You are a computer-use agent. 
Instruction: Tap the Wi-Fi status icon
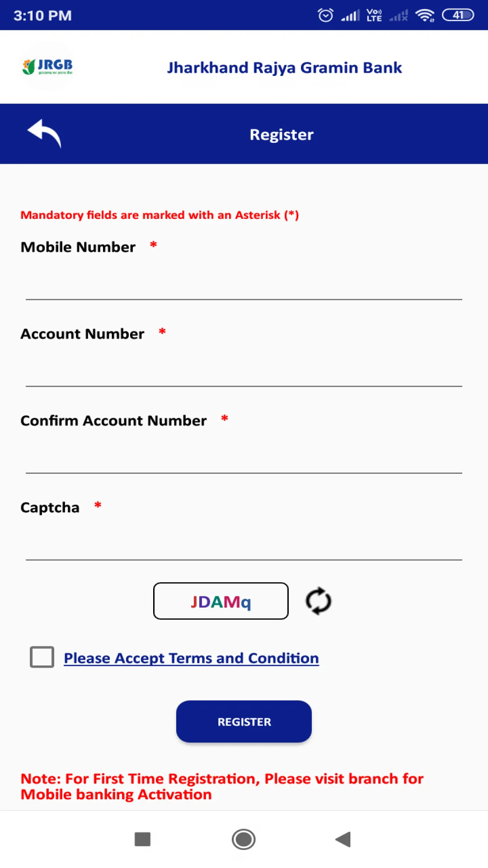point(425,15)
